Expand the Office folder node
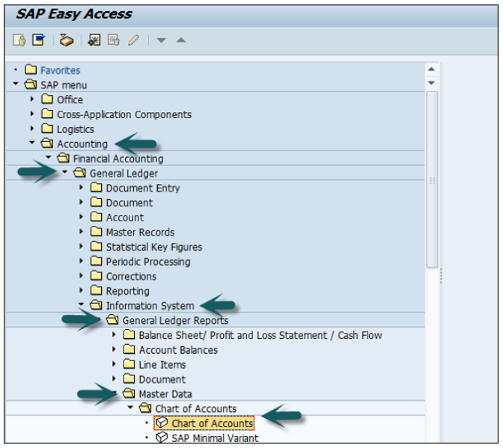The height and width of the screenshot is (448, 503). 32,99
